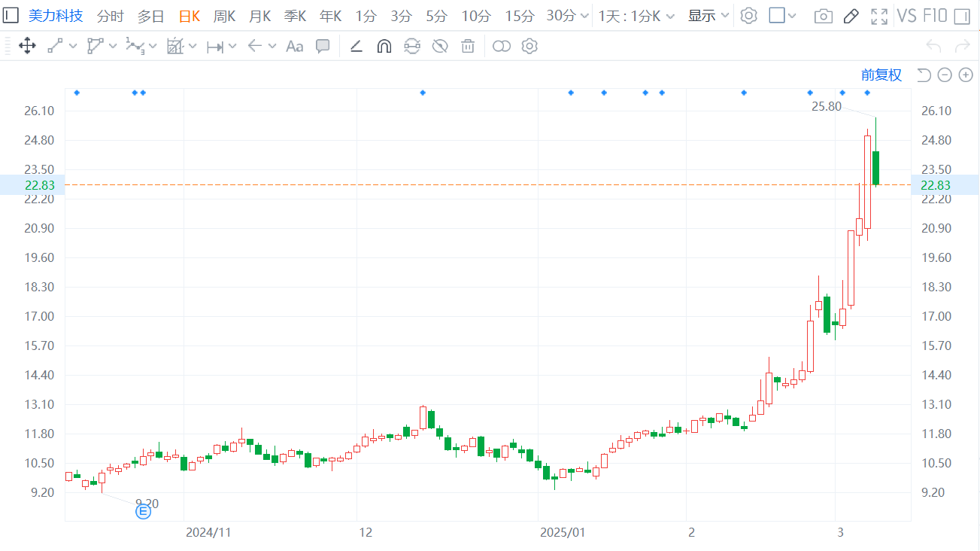Click the 美力科技 stock name
Screen dimensions: 980x551
(x=56, y=16)
